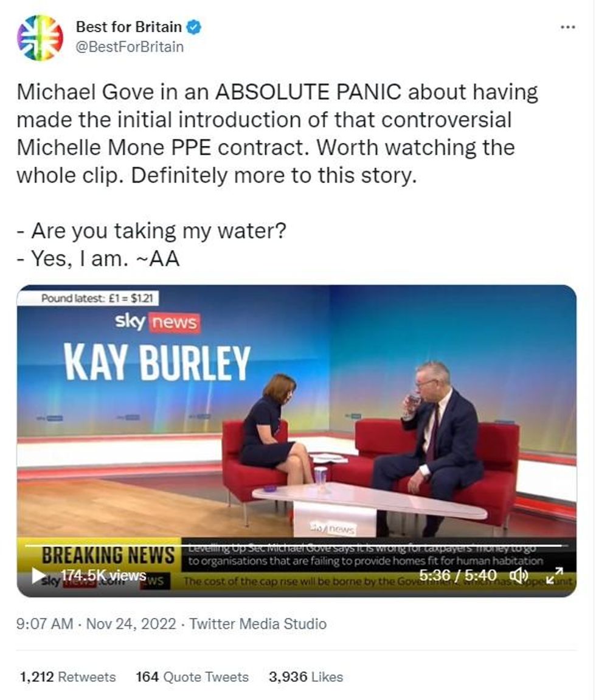Click the tweet text about Michael Gove

(x=277, y=133)
